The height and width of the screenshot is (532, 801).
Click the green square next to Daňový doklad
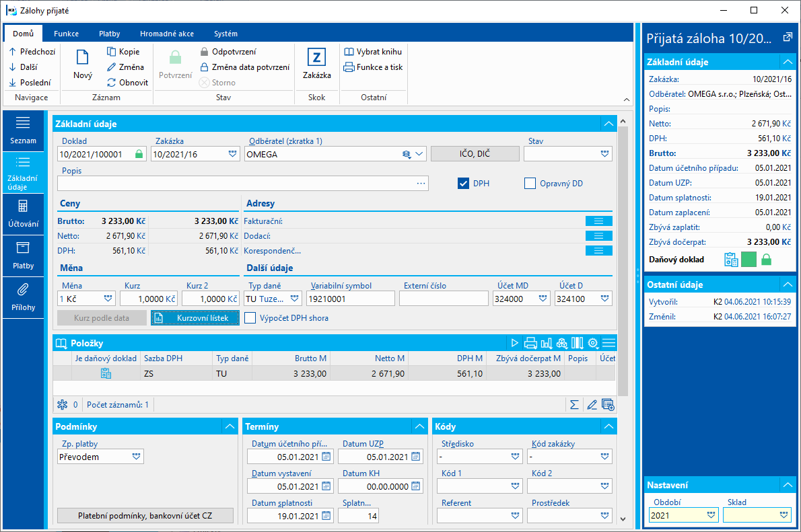click(748, 260)
